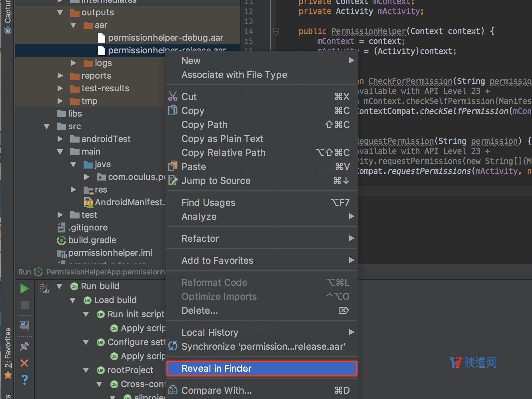Select permissionhelper-debug.aar file
This screenshot has height=399, width=532.
click(165, 38)
